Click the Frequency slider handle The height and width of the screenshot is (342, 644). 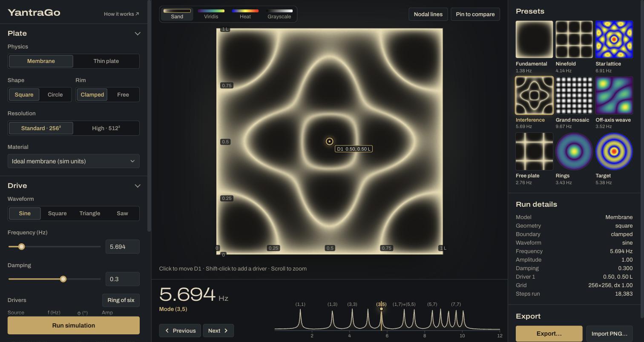(21, 247)
